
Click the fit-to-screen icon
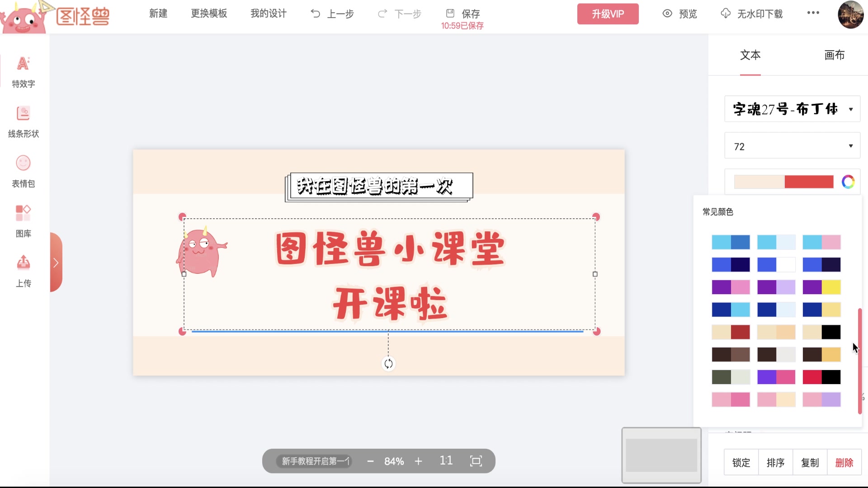476,461
